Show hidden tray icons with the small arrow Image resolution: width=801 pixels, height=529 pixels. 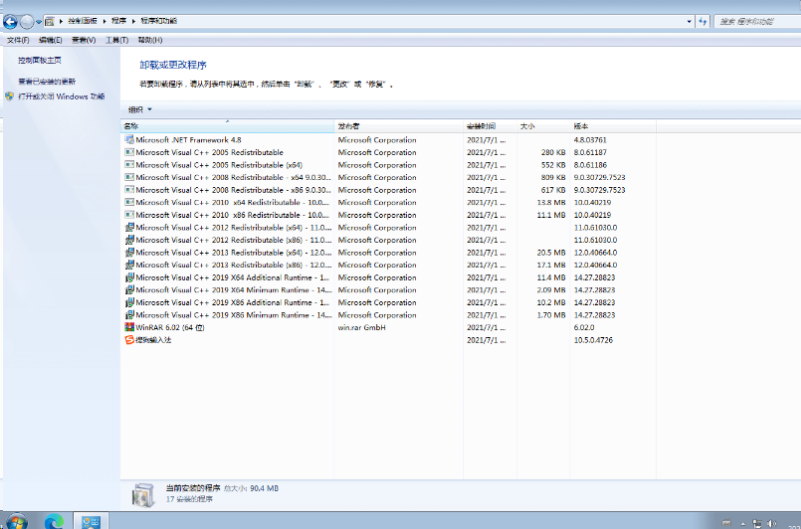[742, 523]
